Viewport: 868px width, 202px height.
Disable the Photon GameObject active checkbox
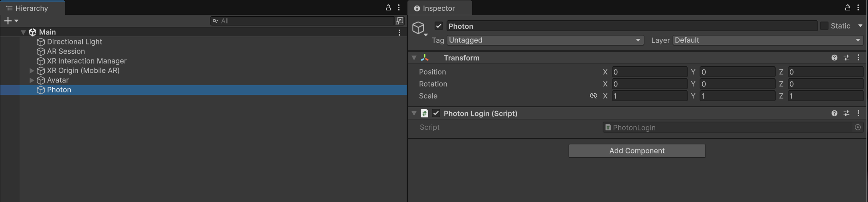439,26
